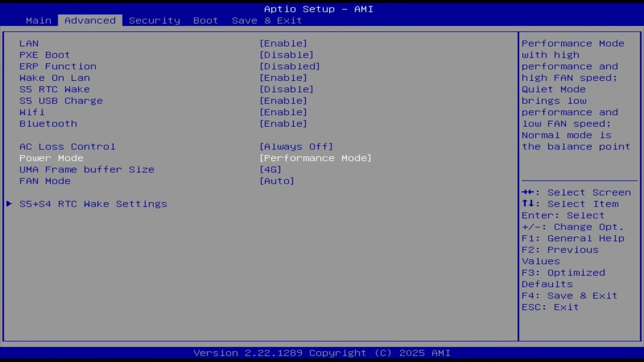Select the highlighted Power Mode label
The width and height of the screenshot is (644, 362).
pos(52,158)
